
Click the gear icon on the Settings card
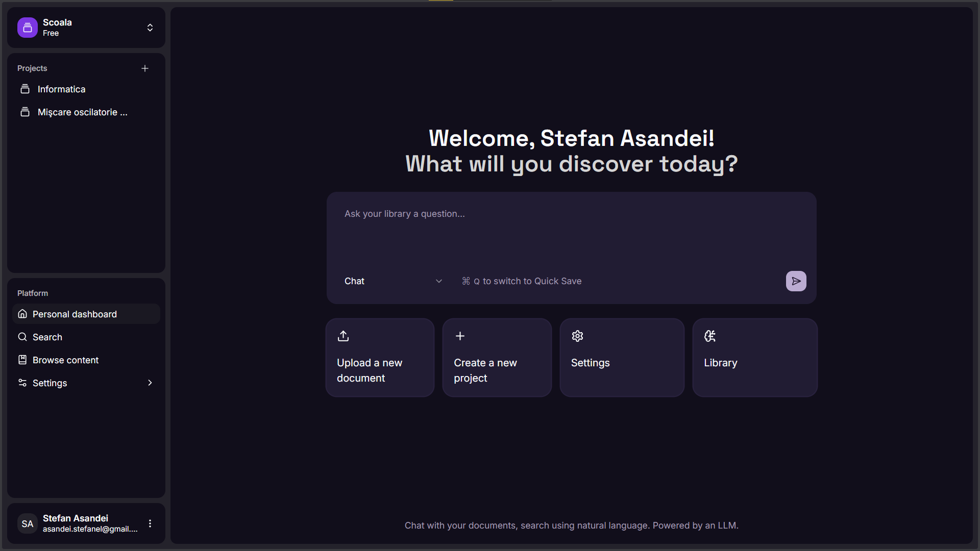point(577,336)
